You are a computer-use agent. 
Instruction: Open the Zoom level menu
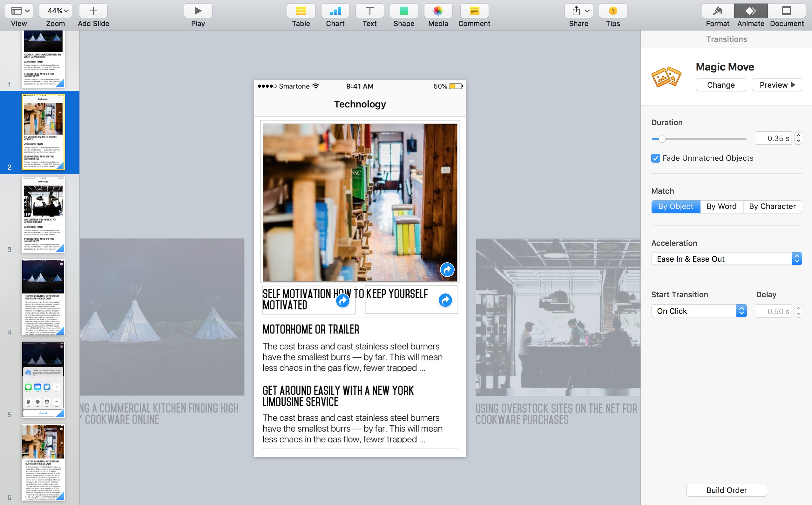click(x=55, y=10)
